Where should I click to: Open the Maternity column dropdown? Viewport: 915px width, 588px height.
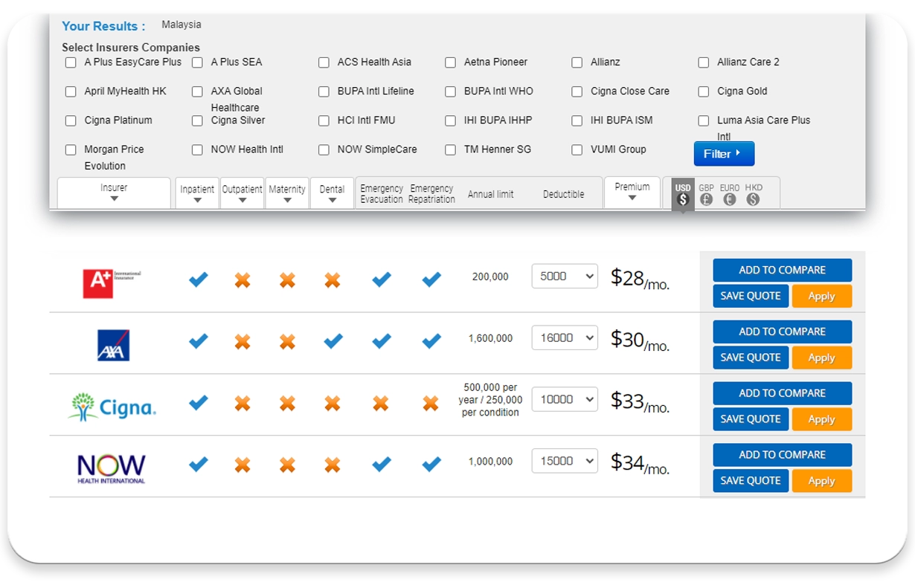coord(287,193)
